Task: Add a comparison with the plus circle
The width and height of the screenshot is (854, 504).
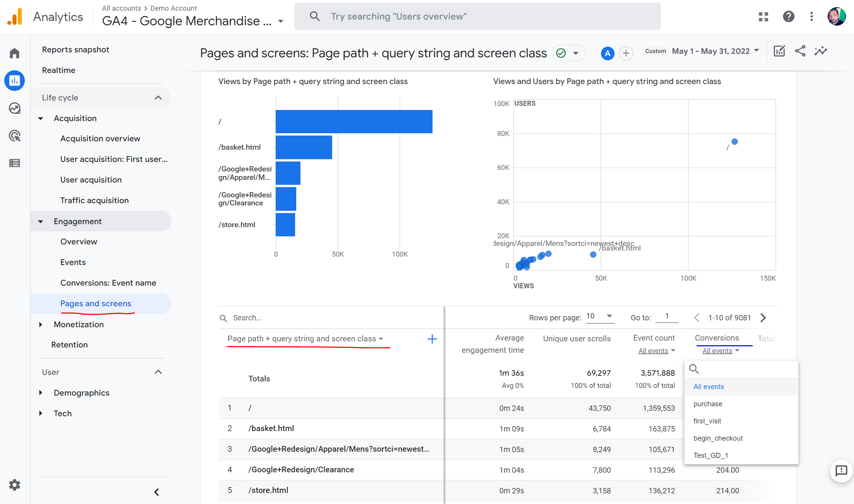Action: click(x=626, y=53)
